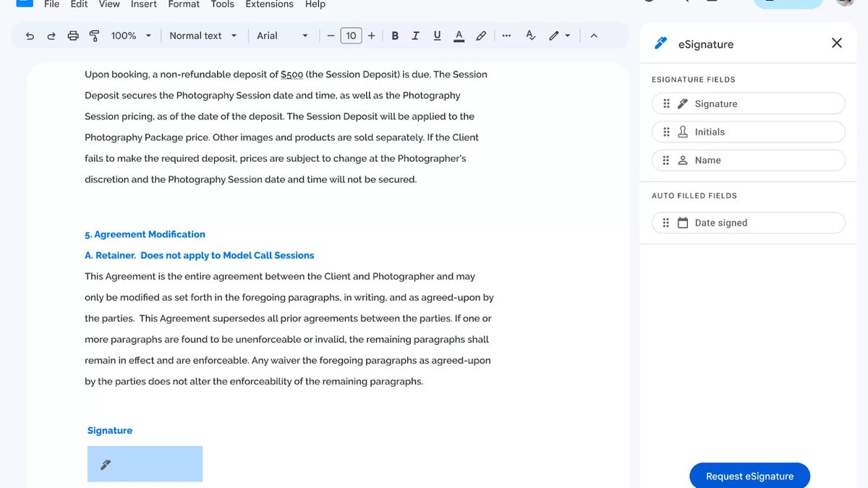Open the Format menu
This screenshot has height=488, width=868.
[x=183, y=4]
